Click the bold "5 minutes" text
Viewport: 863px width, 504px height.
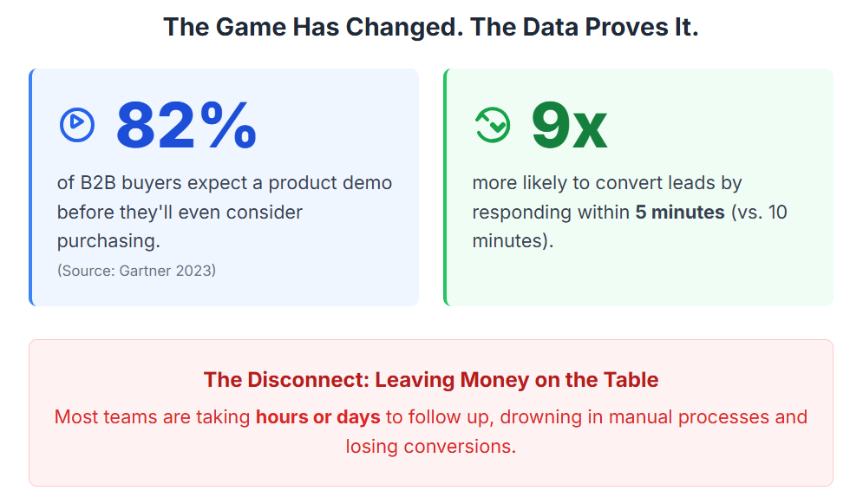click(x=680, y=212)
